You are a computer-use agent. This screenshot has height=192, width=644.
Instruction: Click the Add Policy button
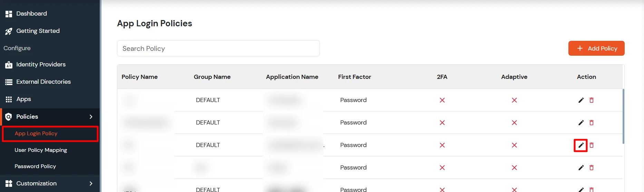click(x=596, y=48)
